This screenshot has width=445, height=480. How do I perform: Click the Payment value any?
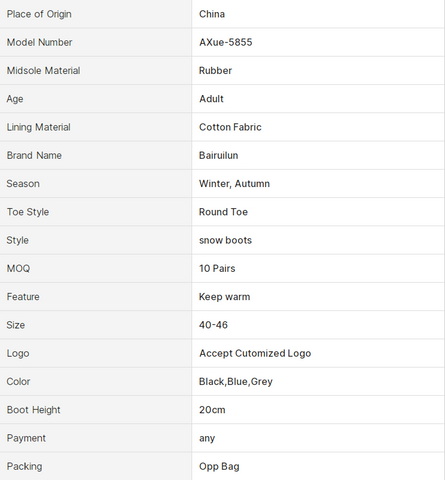pos(207,438)
